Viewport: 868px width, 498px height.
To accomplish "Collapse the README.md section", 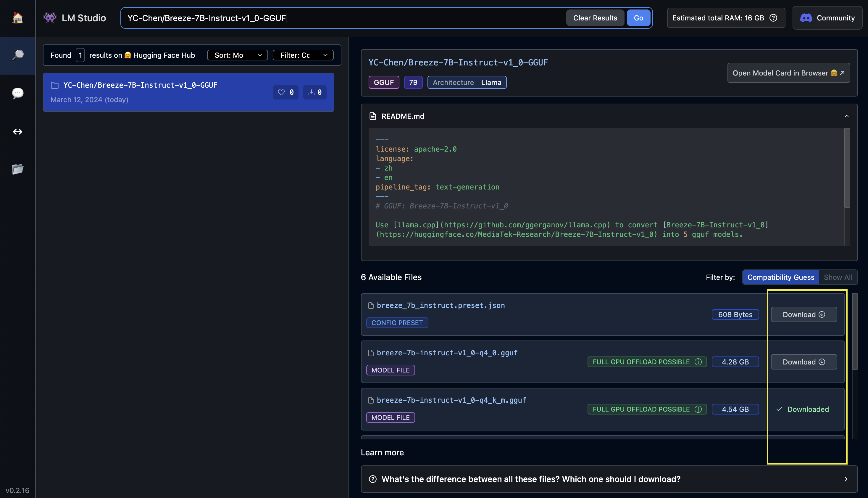I will pos(846,116).
